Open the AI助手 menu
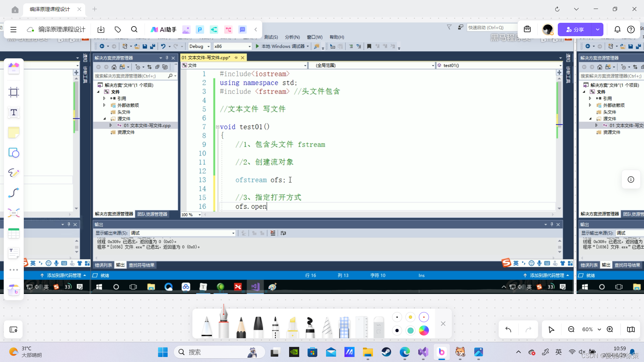 (x=164, y=29)
